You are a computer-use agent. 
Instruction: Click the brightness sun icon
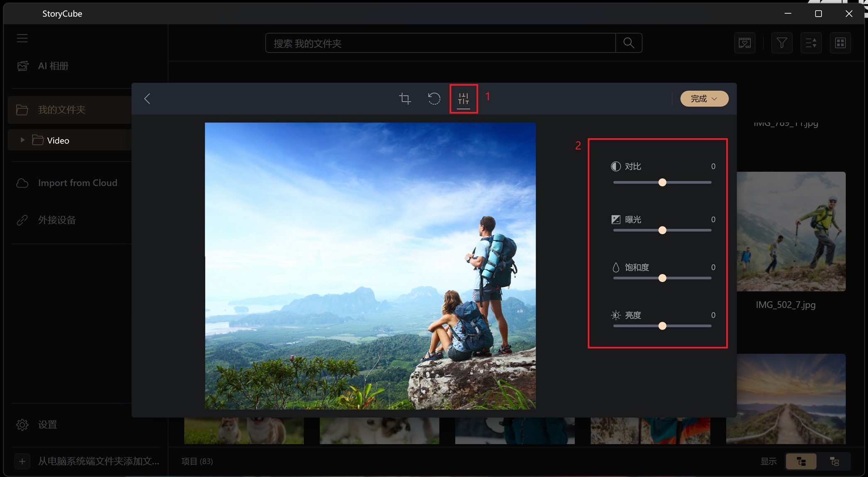(x=616, y=315)
